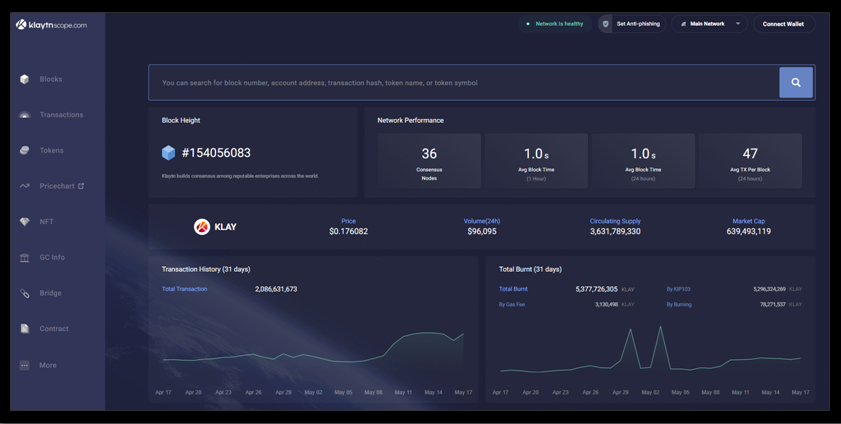Click the 36 Consensus Nodes card

[x=429, y=161]
